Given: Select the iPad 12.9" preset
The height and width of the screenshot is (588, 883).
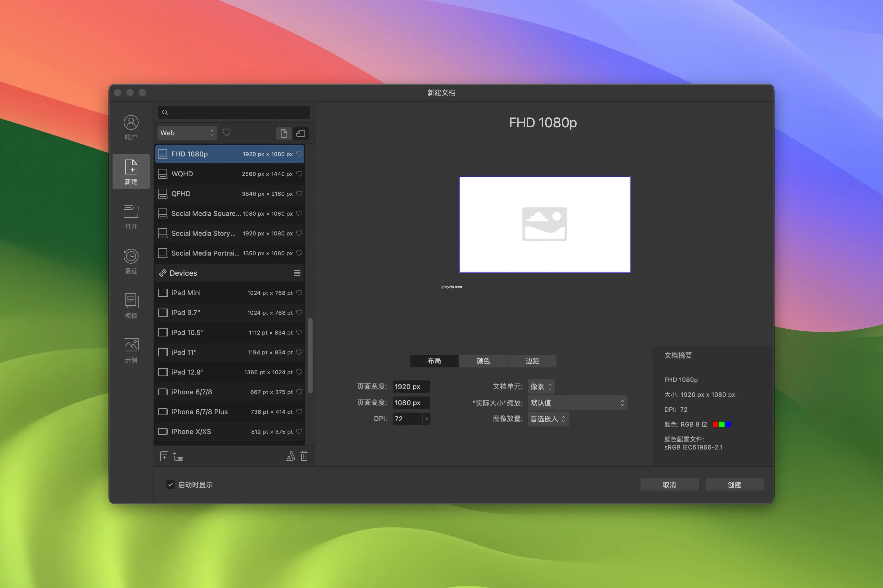Looking at the screenshot, I should [229, 372].
